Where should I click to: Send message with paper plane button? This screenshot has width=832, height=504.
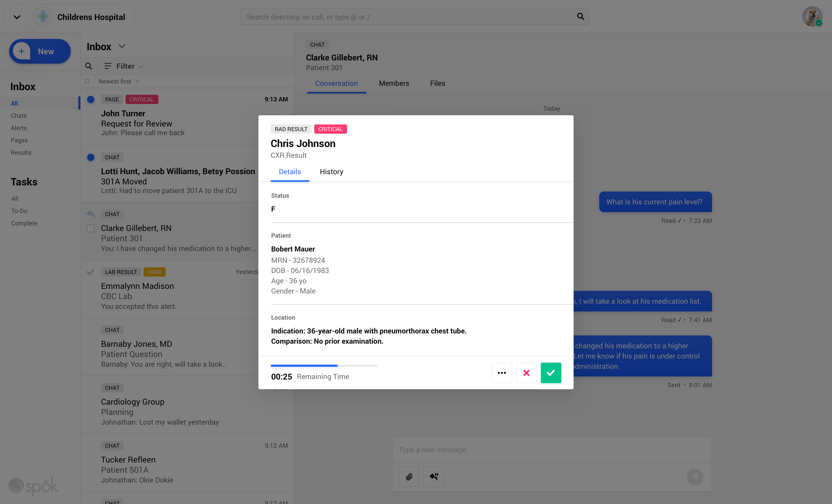(695, 477)
